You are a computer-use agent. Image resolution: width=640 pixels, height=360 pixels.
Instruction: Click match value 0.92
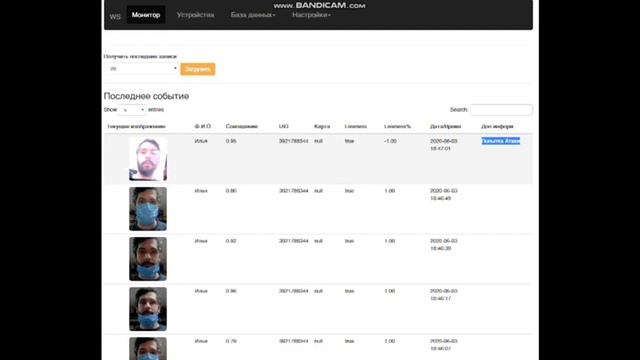pyautogui.click(x=231, y=241)
